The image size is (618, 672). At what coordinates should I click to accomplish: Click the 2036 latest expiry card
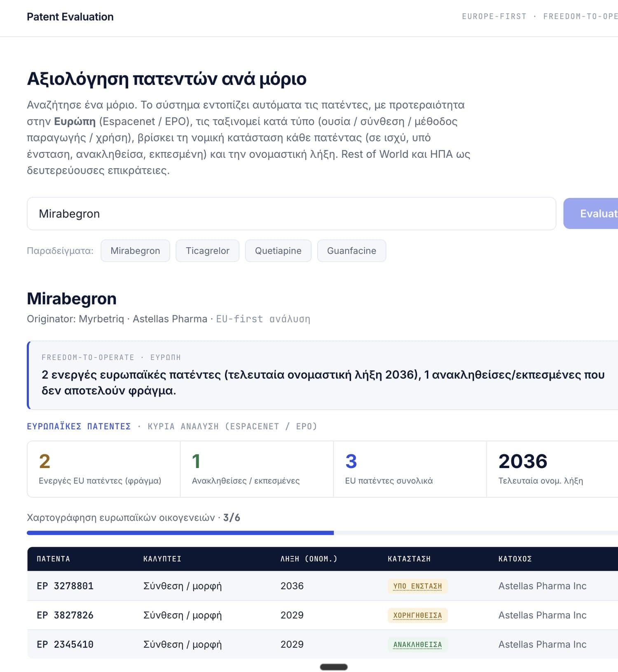click(x=552, y=469)
